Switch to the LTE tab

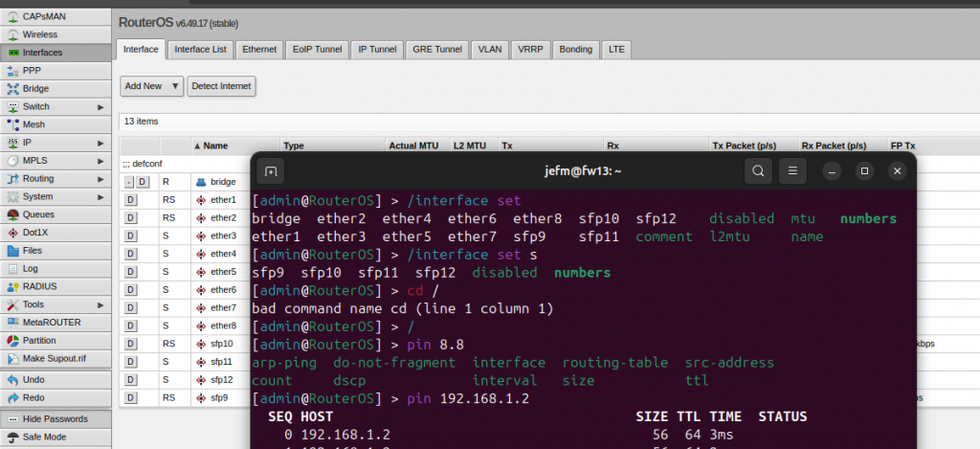click(616, 50)
